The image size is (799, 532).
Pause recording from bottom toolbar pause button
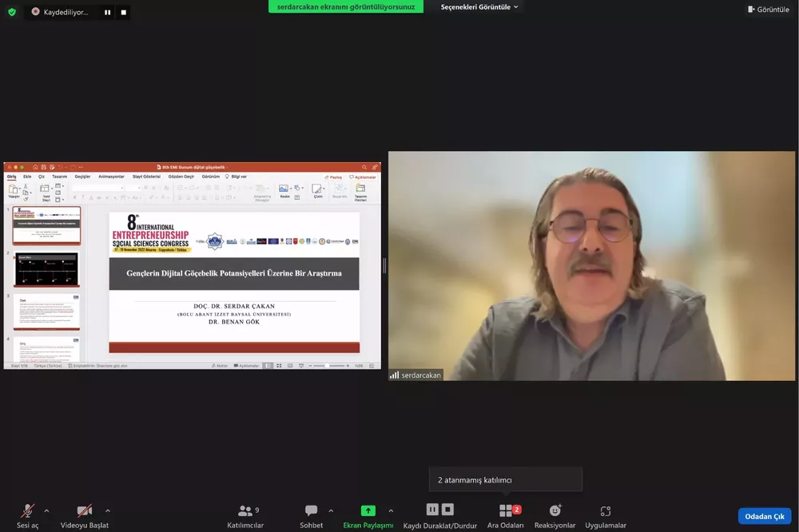tap(432, 510)
